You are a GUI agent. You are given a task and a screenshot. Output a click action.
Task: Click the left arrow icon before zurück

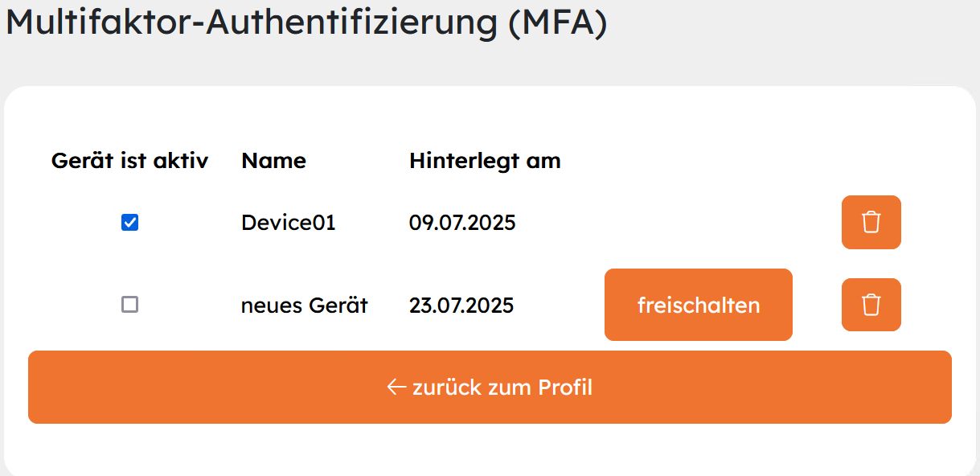[x=396, y=388]
